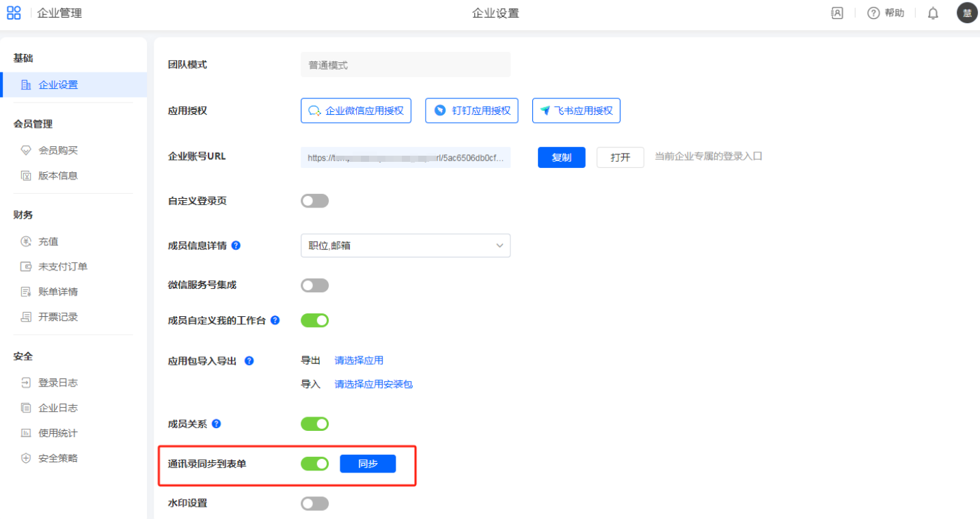Click the app grid icon beside 企业管理
Image resolution: width=980 pixels, height=519 pixels.
pos(14,13)
